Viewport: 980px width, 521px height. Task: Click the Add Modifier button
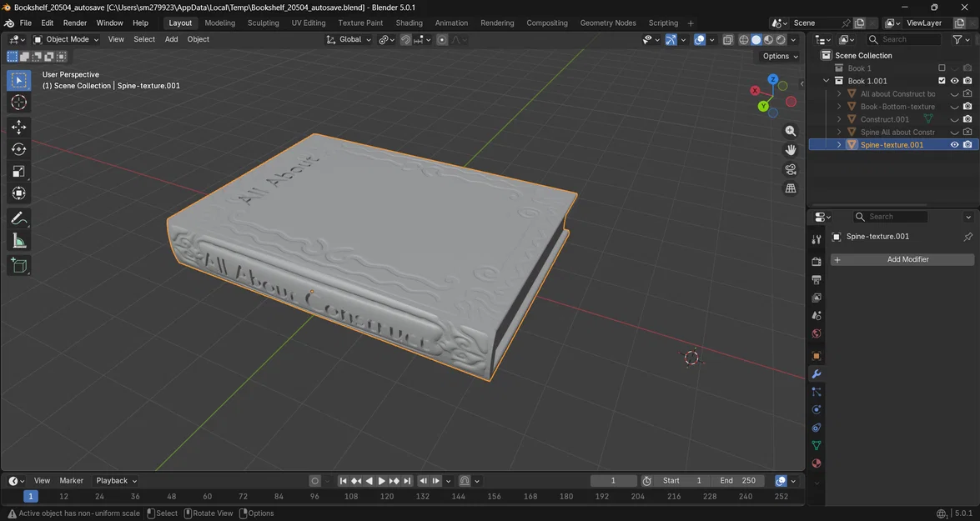click(906, 259)
